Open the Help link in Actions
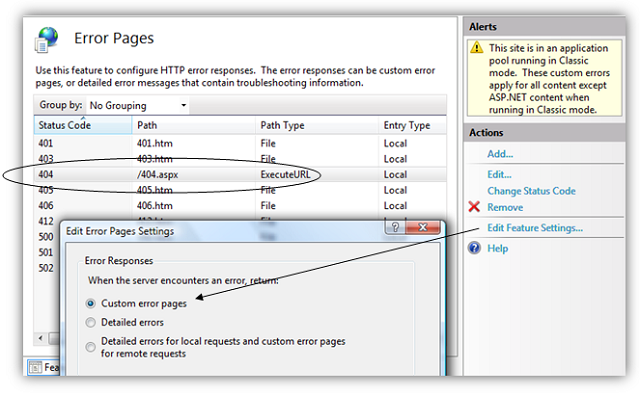This screenshot has width=640, height=395. (498, 248)
